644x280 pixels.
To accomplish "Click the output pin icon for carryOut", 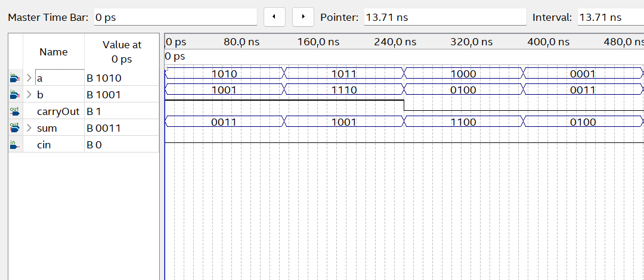I will [15, 111].
